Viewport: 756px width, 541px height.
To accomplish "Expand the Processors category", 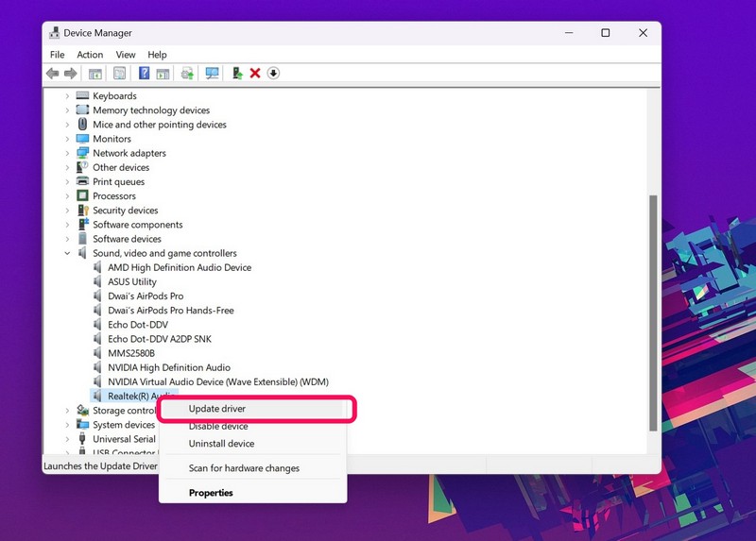I will [x=67, y=196].
